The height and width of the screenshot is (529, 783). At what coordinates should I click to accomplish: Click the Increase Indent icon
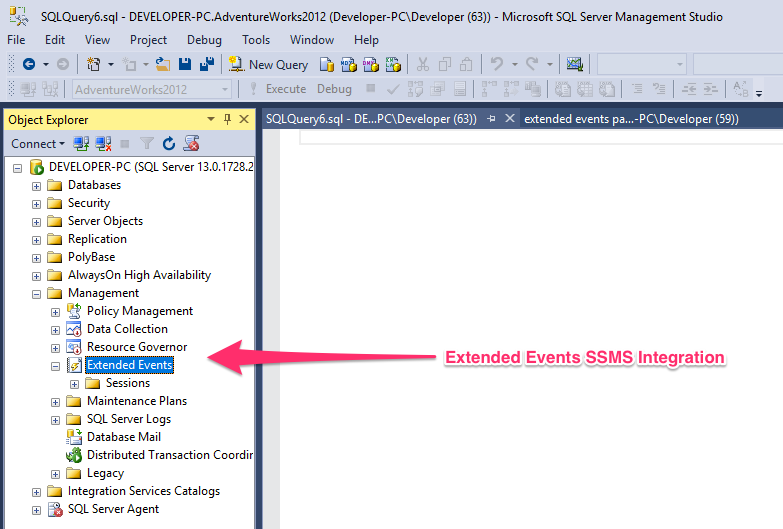[x=711, y=89]
